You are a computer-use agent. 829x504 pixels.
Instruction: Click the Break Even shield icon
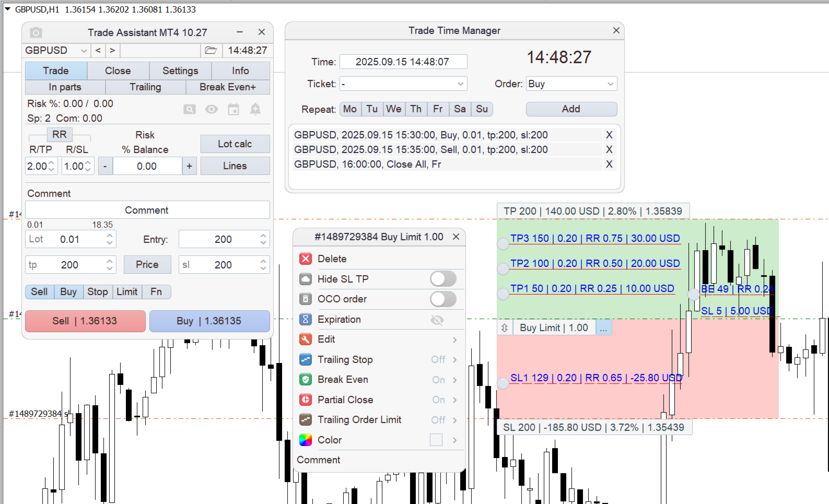tap(306, 379)
